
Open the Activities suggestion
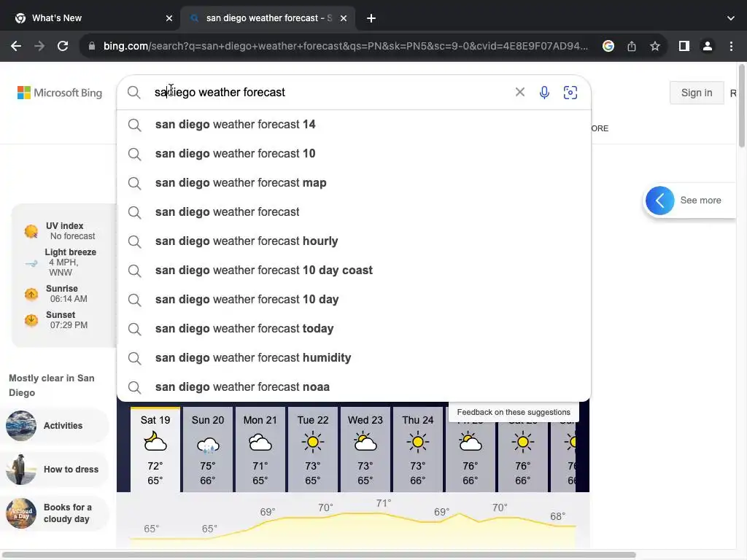(55, 426)
